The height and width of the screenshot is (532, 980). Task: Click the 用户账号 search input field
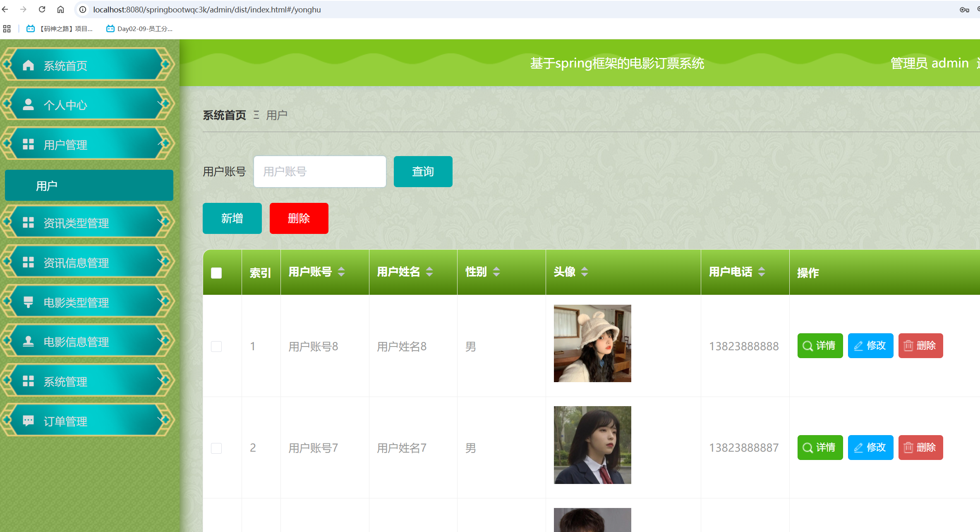pos(320,171)
